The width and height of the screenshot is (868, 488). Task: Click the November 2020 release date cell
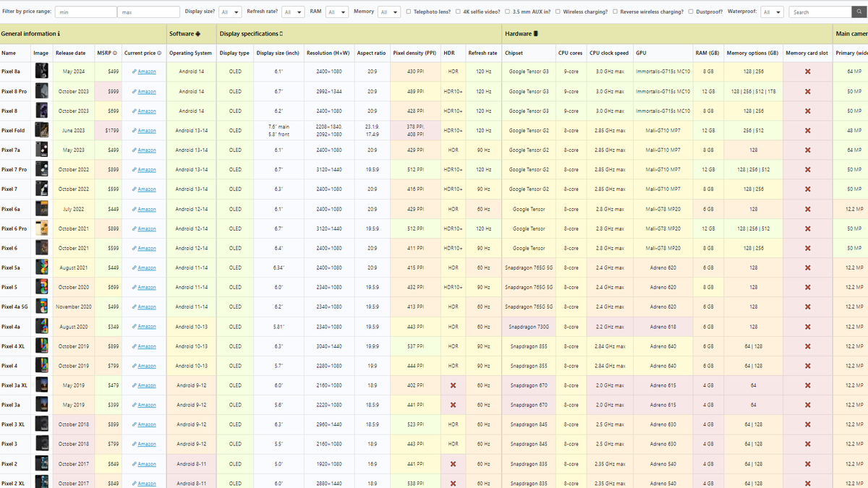[x=73, y=307]
